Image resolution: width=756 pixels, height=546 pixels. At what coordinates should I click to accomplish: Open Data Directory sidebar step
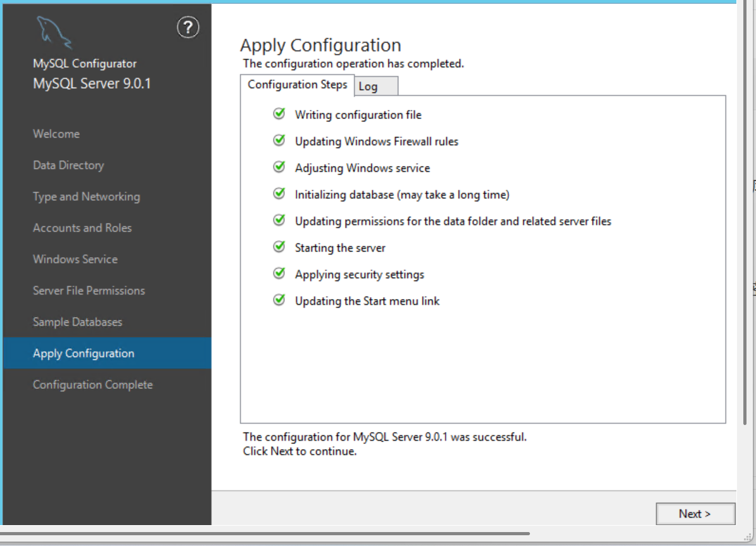tap(68, 165)
